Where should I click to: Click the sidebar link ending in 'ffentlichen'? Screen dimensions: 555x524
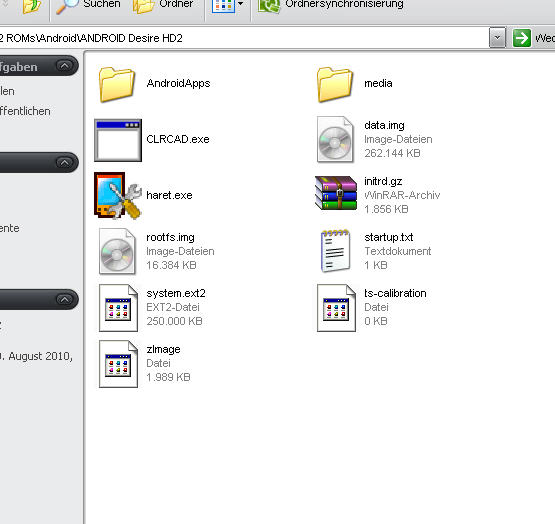25,111
